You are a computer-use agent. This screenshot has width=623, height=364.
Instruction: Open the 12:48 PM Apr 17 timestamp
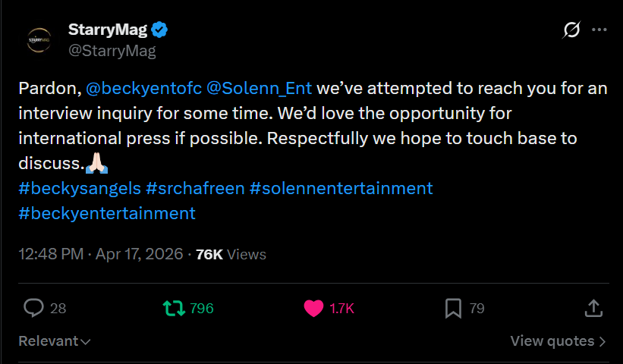100,254
